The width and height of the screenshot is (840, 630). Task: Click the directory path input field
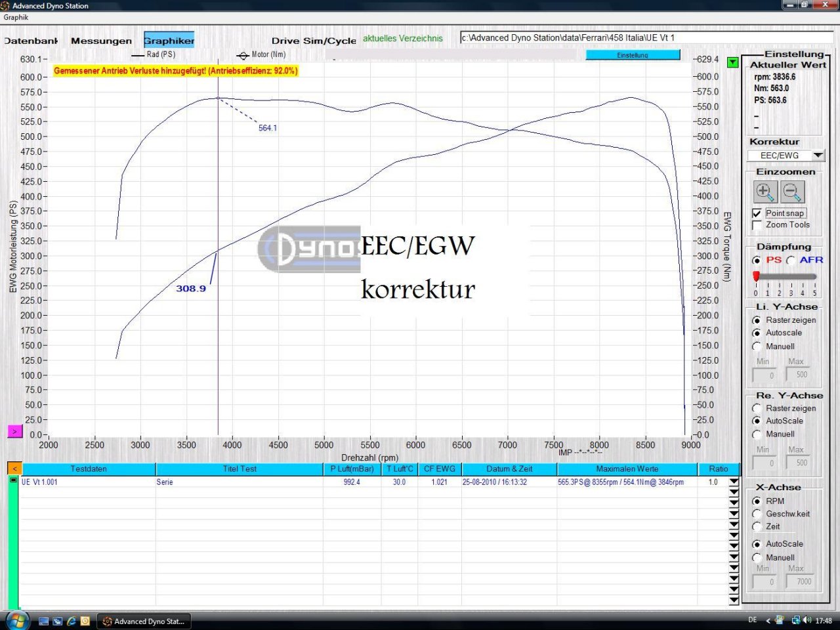646,38
